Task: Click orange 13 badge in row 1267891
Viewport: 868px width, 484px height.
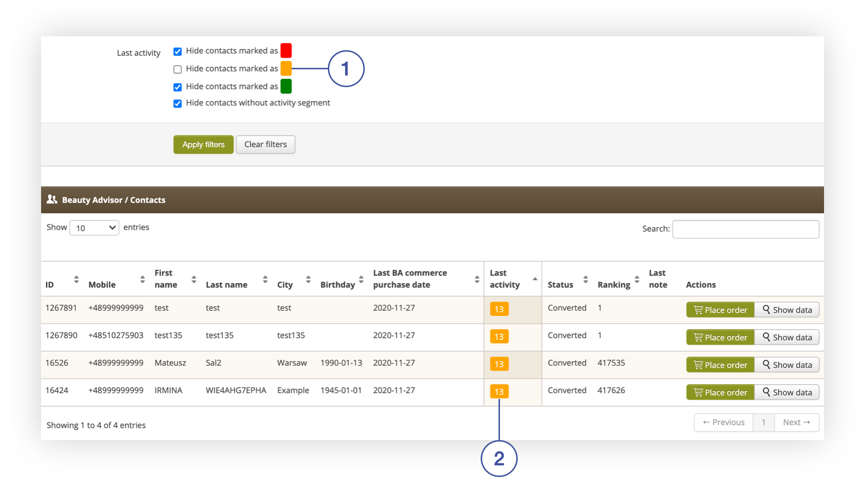Action: click(x=499, y=309)
